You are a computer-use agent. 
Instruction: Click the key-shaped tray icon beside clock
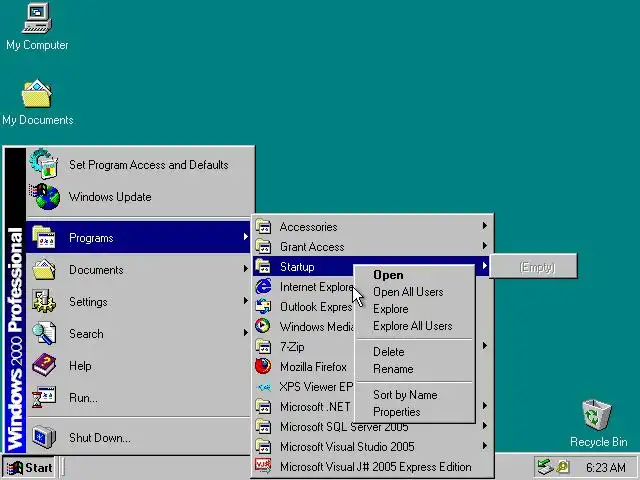[x=562, y=467]
